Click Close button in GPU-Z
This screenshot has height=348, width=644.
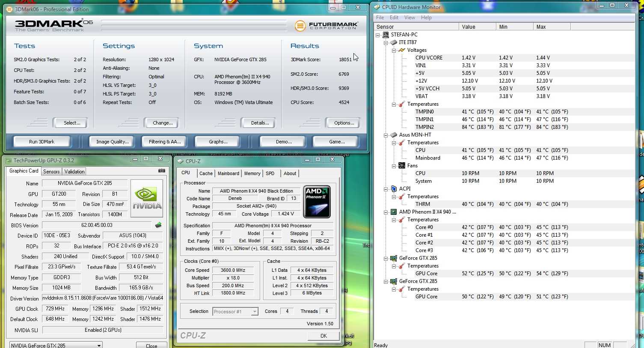coord(151,345)
